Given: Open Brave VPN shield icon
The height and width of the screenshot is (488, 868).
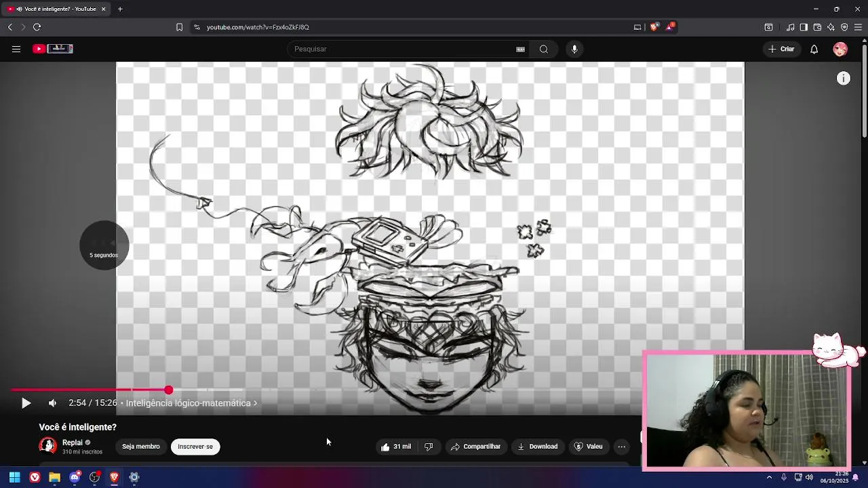Looking at the screenshot, I should tap(844, 27).
